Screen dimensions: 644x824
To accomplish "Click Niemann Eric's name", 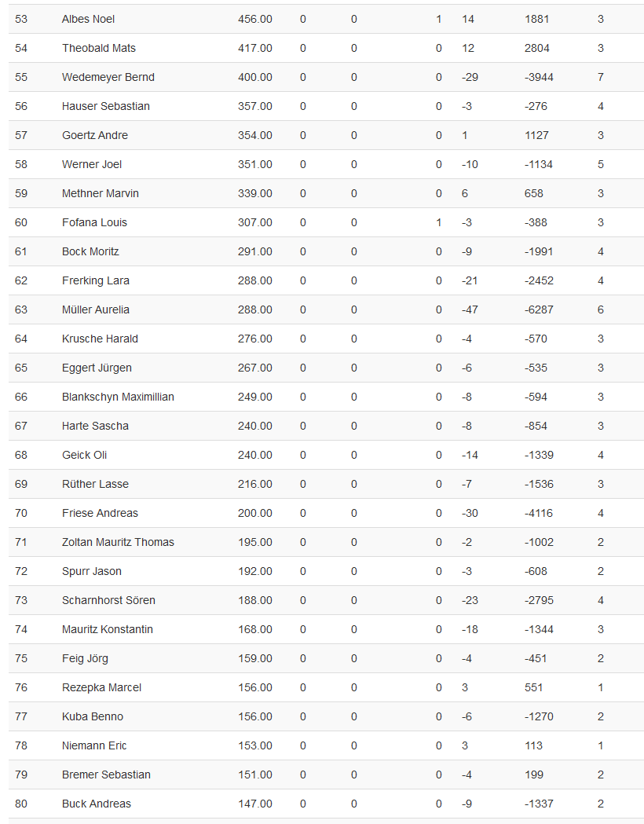I will coord(94,745).
